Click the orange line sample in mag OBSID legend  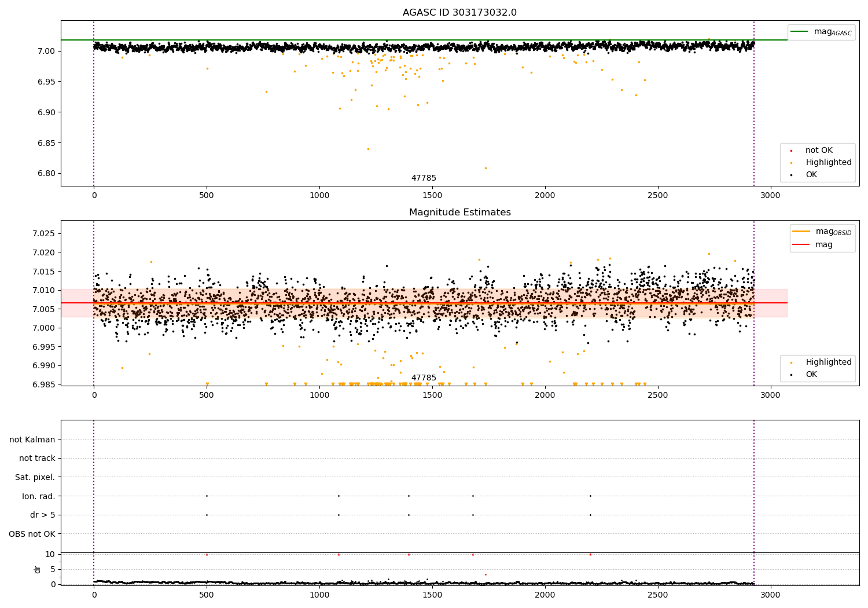click(801, 232)
